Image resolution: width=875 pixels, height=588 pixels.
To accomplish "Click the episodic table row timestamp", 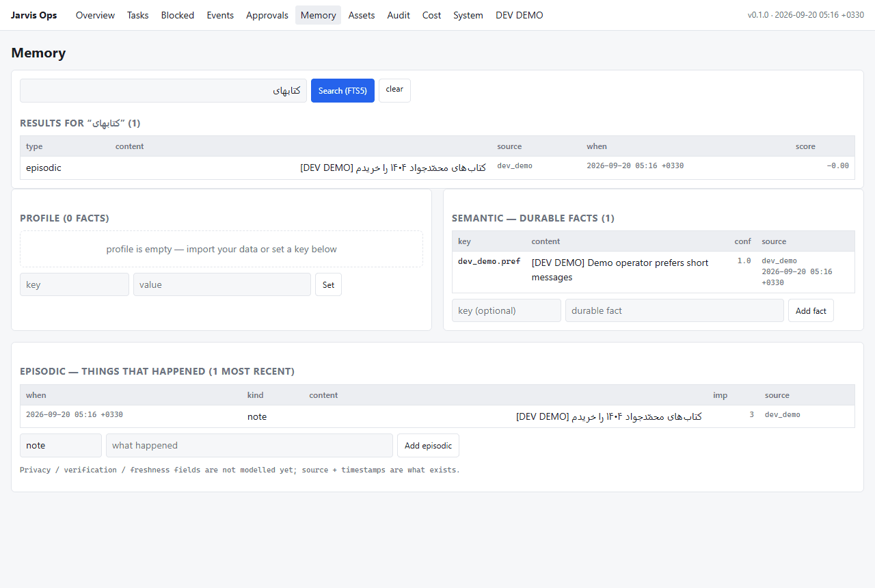I will 75,414.
